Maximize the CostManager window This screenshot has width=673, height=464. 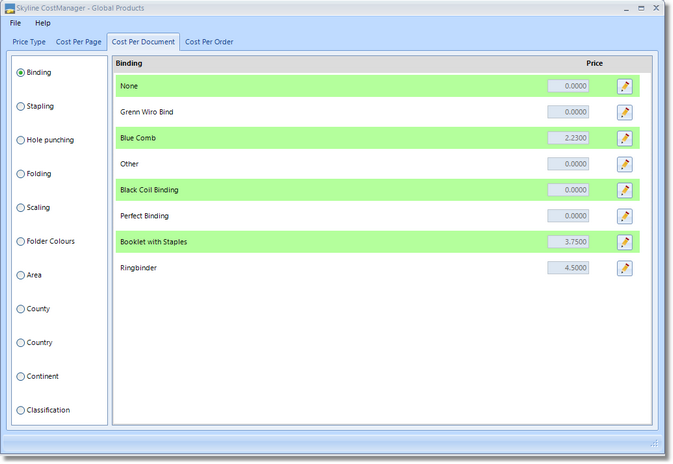pyautogui.click(x=641, y=8)
